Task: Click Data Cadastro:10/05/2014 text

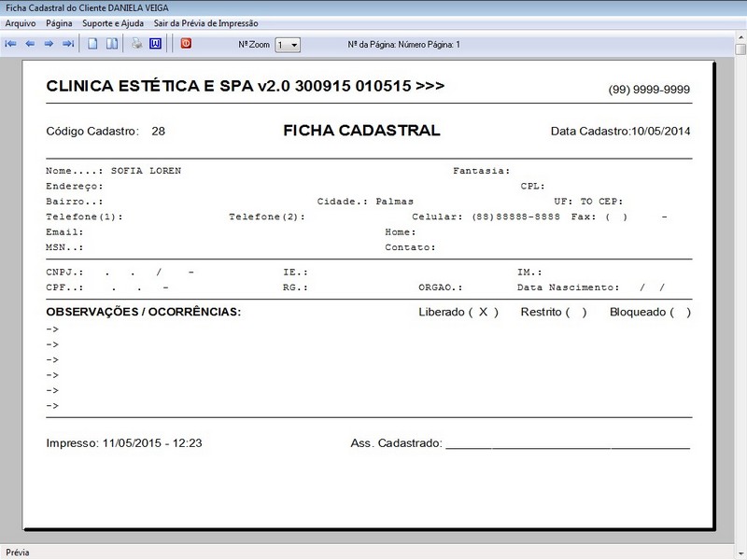Action: (620, 132)
